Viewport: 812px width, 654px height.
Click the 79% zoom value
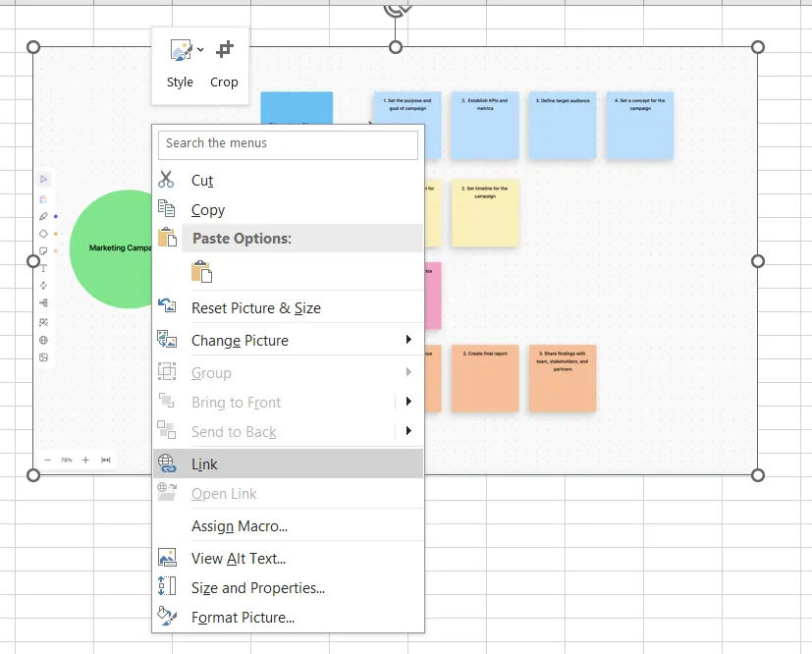coord(67,460)
